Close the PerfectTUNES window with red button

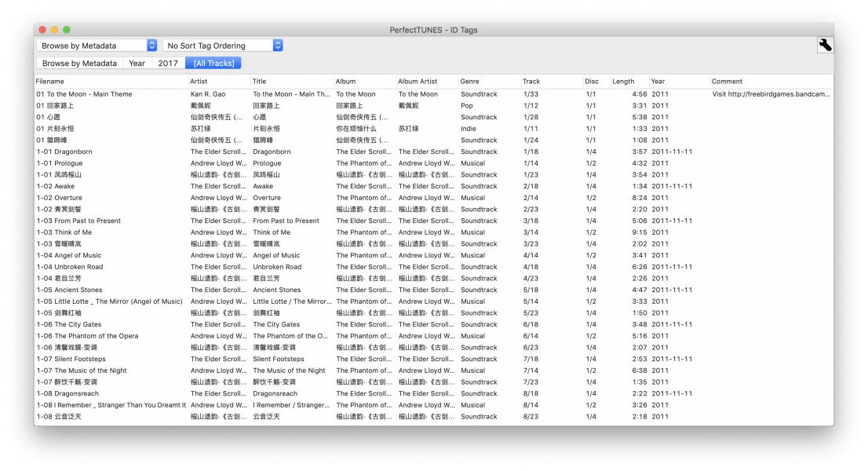click(x=42, y=30)
